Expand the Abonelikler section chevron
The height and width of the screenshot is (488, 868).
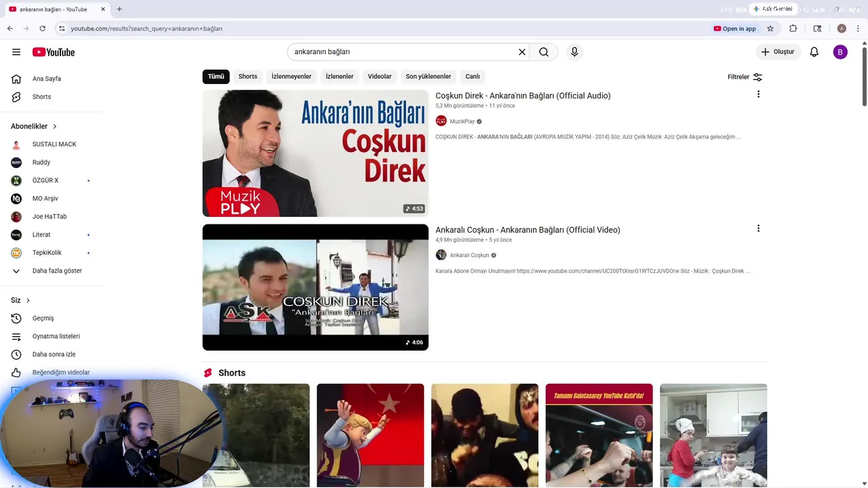point(55,127)
